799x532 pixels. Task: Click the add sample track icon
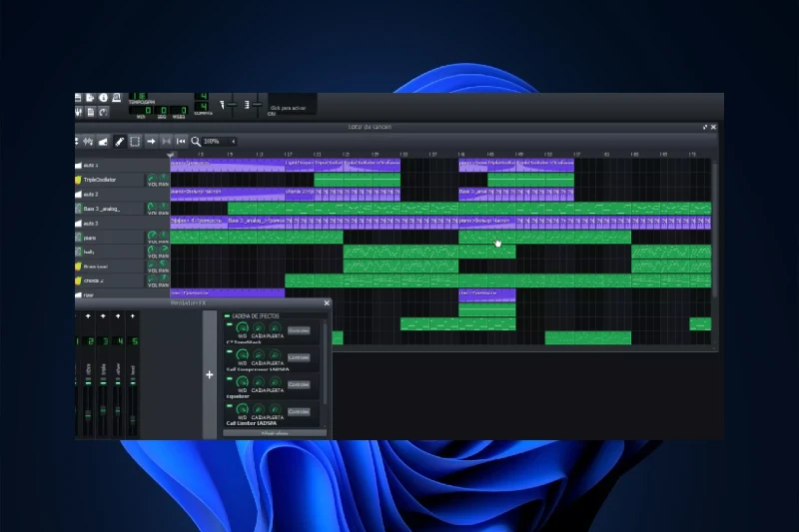click(87, 142)
